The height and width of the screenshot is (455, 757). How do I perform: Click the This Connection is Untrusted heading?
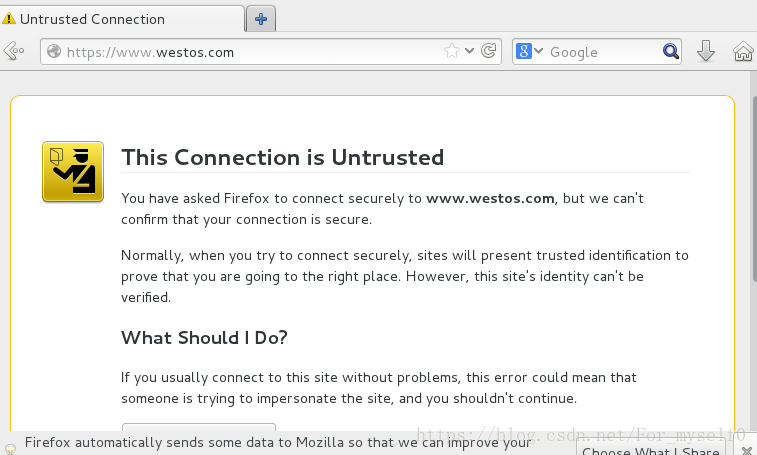[282, 157]
